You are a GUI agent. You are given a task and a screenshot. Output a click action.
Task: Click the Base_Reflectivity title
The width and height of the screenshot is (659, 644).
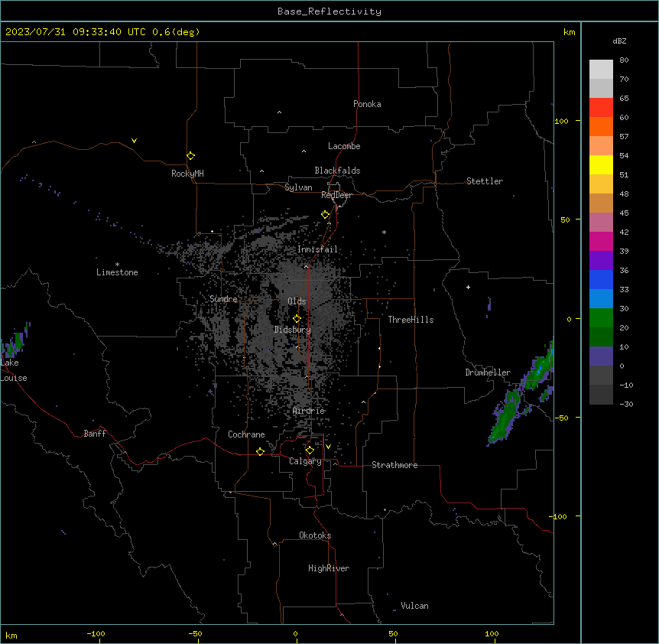point(329,11)
